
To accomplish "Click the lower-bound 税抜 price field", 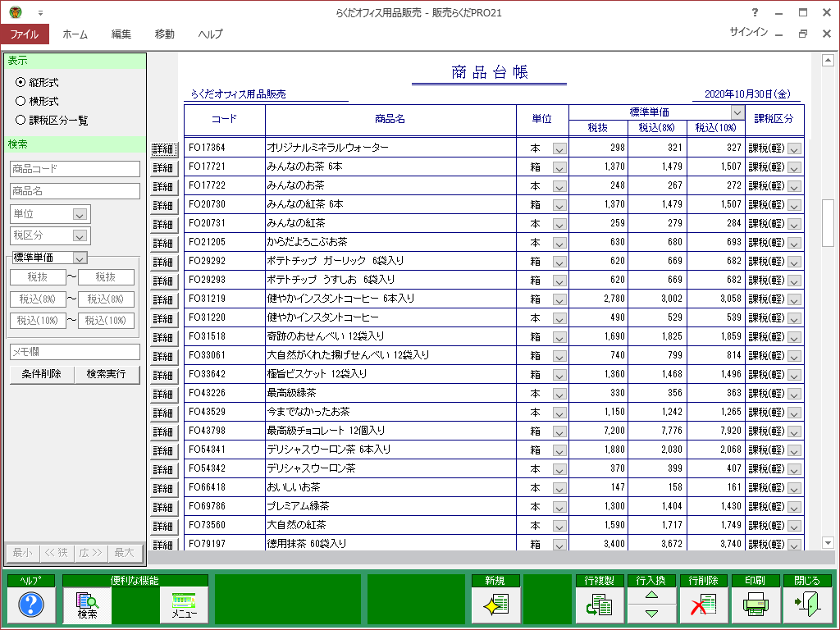I will pyautogui.click(x=38, y=277).
